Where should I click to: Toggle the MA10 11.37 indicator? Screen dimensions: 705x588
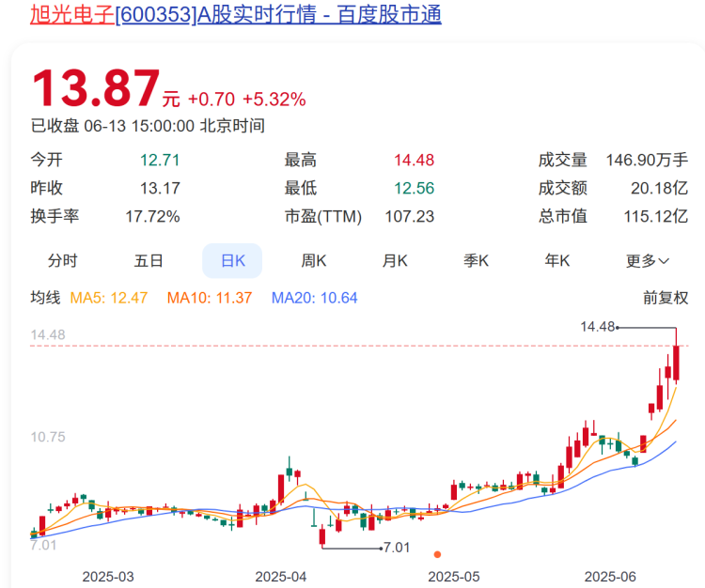click(x=210, y=298)
